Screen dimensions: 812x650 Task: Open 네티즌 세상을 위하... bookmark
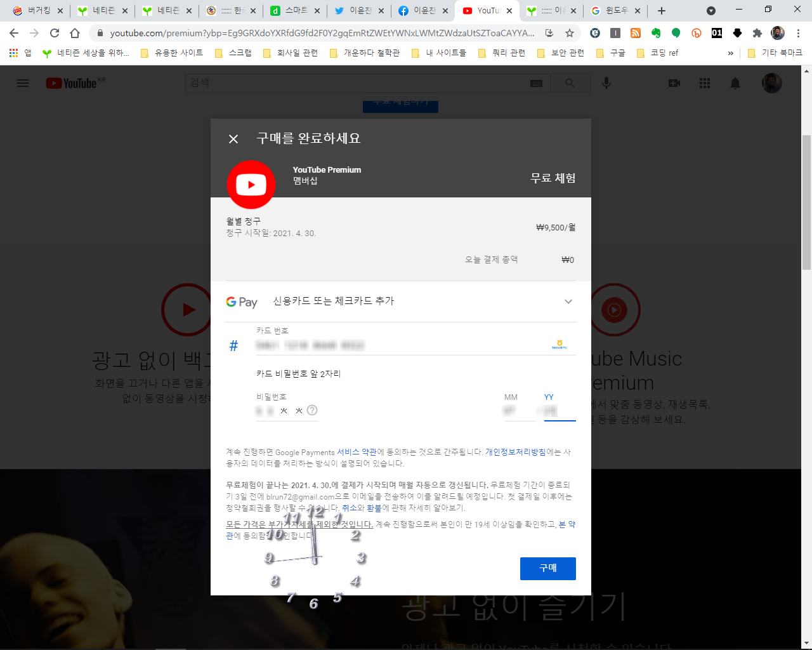point(85,53)
